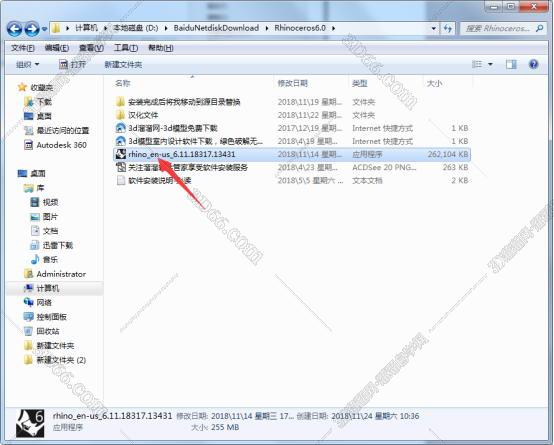
Task: Go forward with the Forward arrow button
Action: point(32,29)
